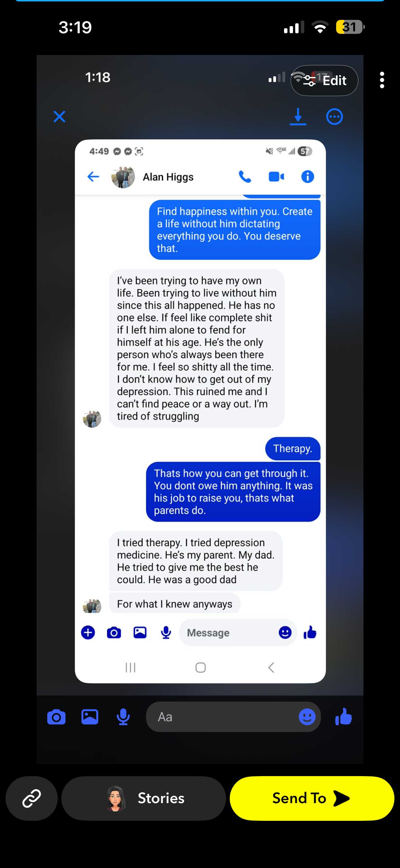Screen dimensions: 400x868
Task: Start video call with Alan Higgs
Action: [x=276, y=177]
